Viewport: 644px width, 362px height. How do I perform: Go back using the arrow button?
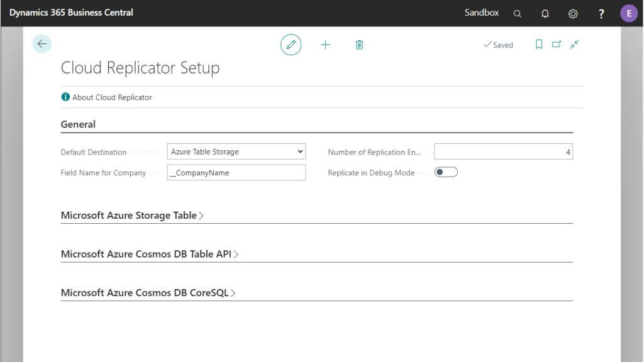click(x=42, y=44)
